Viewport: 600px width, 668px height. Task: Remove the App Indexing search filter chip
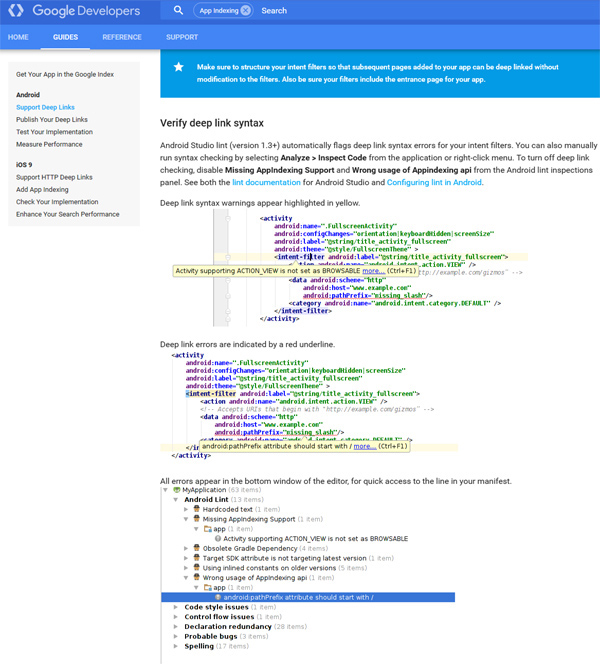(246, 11)
